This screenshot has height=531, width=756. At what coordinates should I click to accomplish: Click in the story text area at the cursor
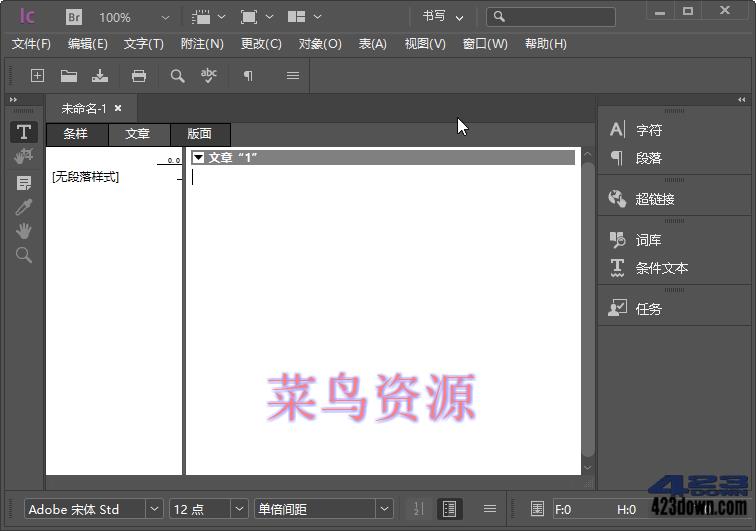coord(193,177)
